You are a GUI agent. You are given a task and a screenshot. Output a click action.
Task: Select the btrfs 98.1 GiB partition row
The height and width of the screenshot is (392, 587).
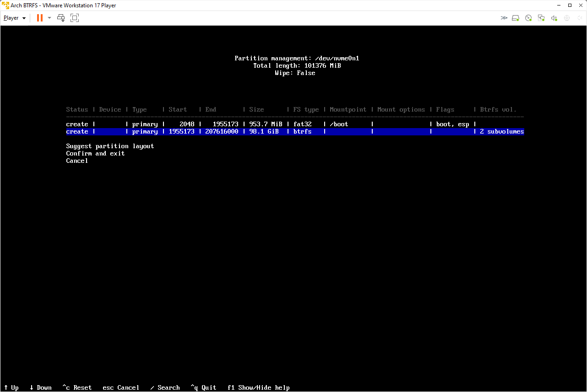(x=295, y=131)
